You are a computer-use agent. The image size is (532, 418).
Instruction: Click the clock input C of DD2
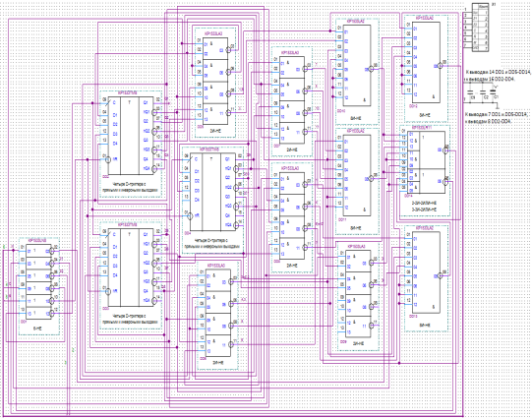coord(114,101)
